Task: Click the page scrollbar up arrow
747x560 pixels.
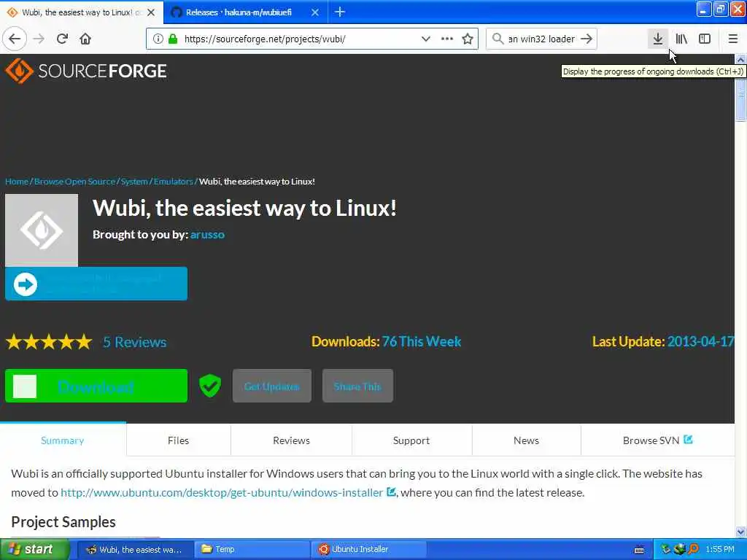Action: coord(740,60)
